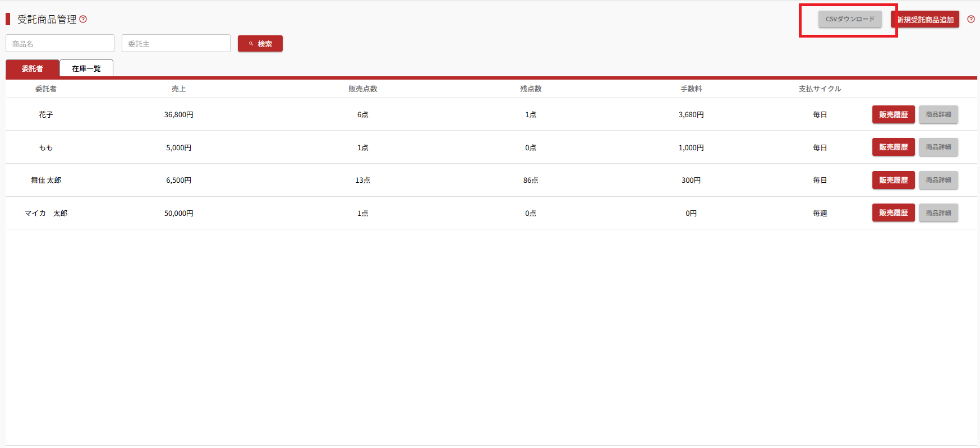Switch to the 在庫一覧 tab
The width and height of the screenshot is (980, 448).
tap(86, 68)
